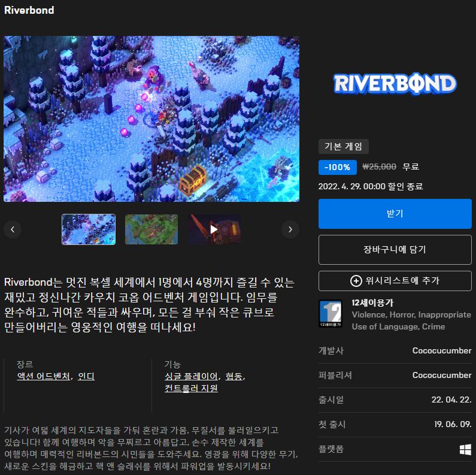Screen dimensions: 476x475
Task: Click the Riverbond page title
Action: 29,10
